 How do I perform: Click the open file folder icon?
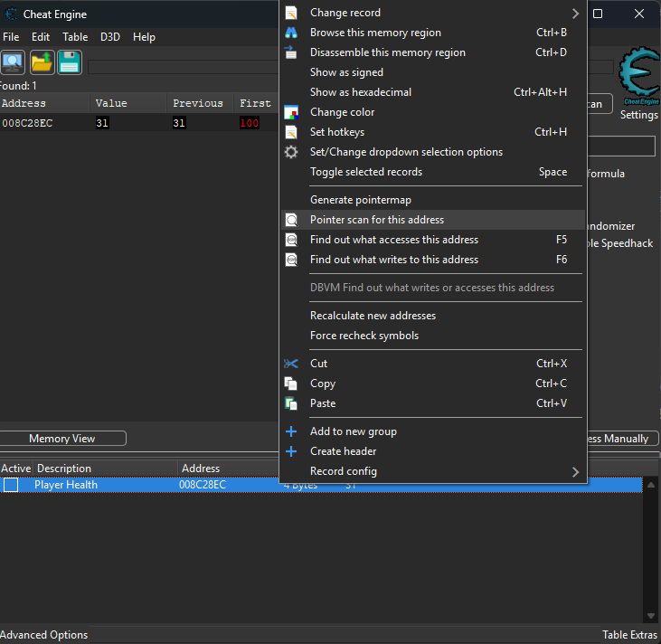pyautogui.click(x=42, y=62)
